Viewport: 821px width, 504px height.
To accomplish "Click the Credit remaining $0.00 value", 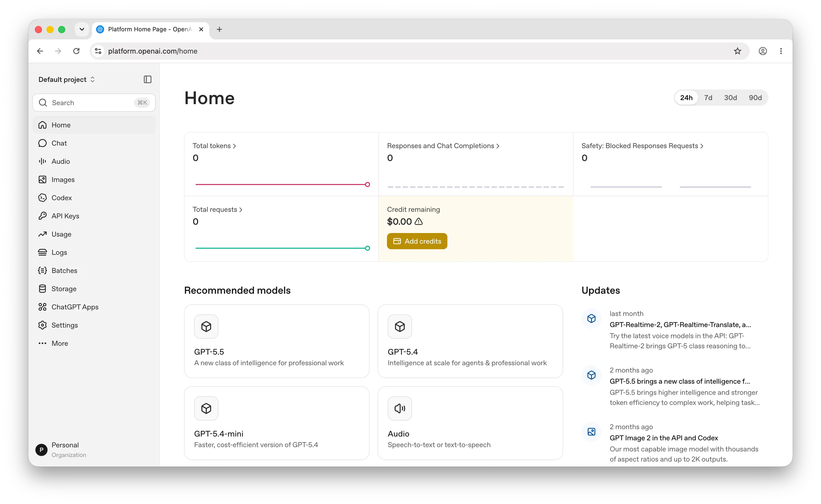I will (399, 221).
